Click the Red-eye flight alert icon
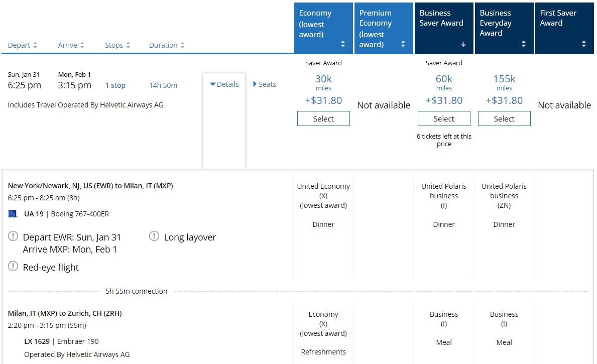Image resolution: width=597 pixels, height=364 pixels. tap(13, 267)
